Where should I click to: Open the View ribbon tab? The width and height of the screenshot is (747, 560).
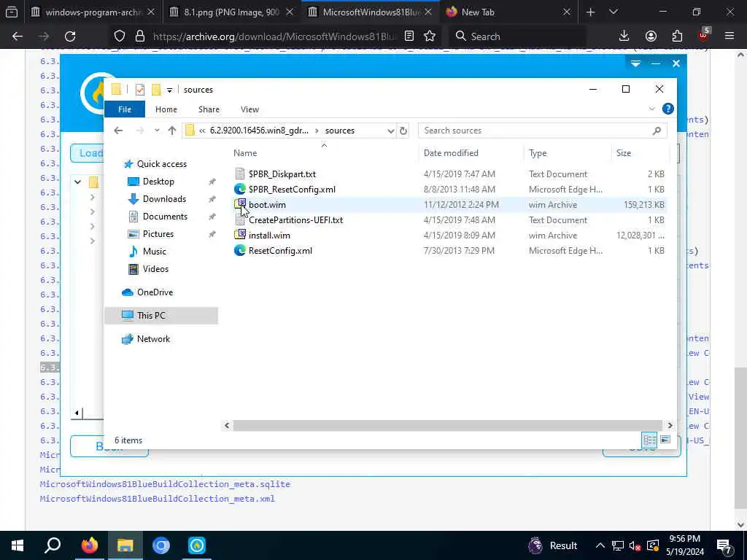point(249,109)
